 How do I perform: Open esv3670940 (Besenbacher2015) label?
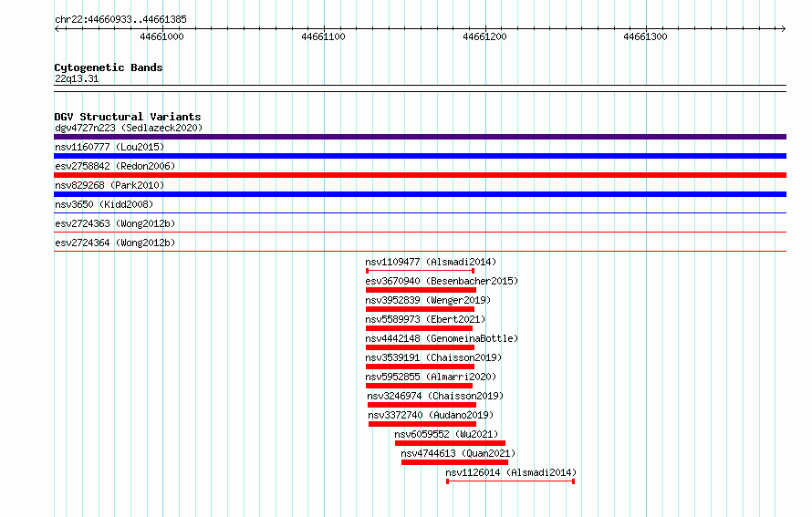[x=442, y=281]
